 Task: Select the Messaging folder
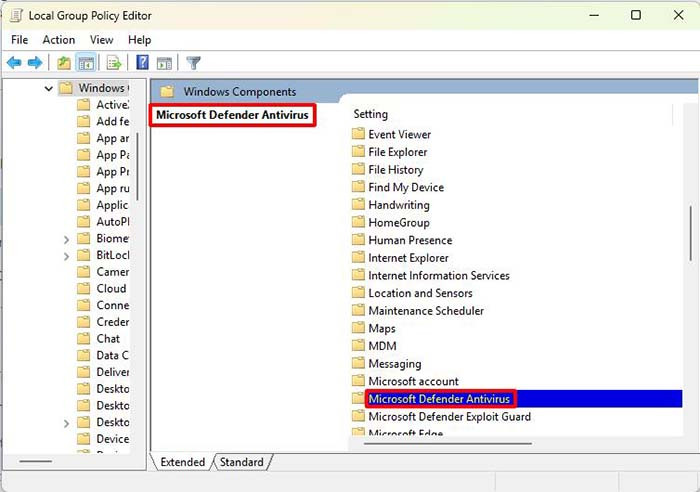click(395, 364)
